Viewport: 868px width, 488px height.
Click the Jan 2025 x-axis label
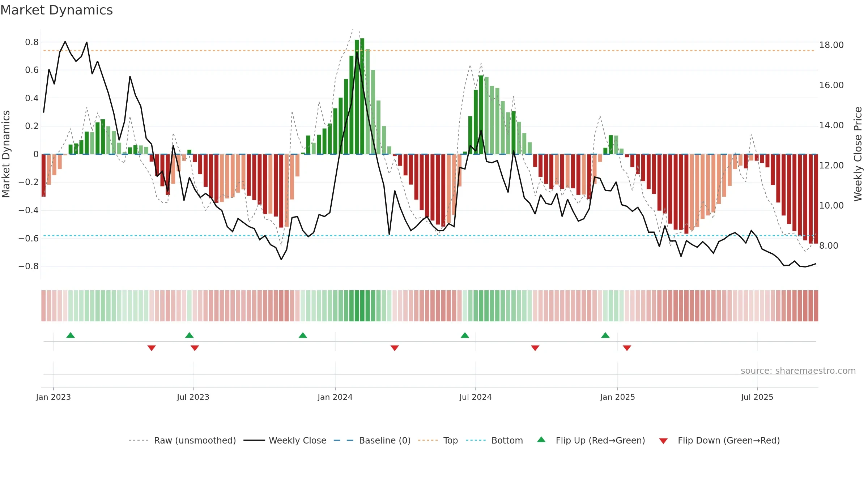click(x=617, y=397)
